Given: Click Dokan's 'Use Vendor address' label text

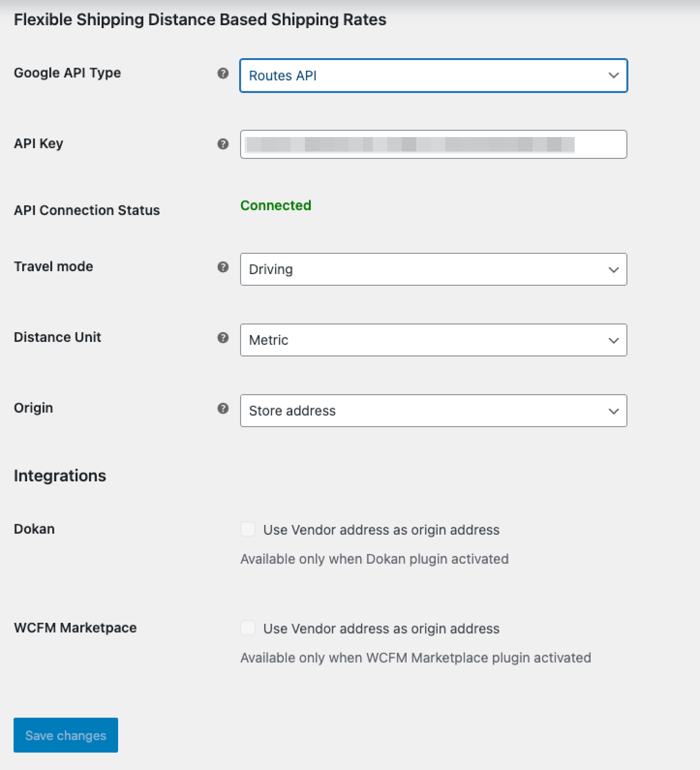Looking at the screenshot, I should pyautogui.click(x=381, y=530).
